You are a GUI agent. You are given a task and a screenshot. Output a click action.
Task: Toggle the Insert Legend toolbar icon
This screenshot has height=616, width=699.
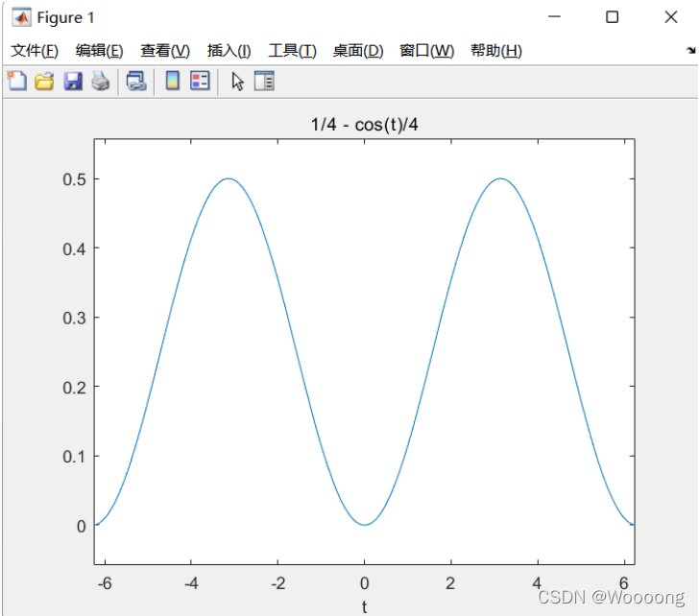[200, 82]
